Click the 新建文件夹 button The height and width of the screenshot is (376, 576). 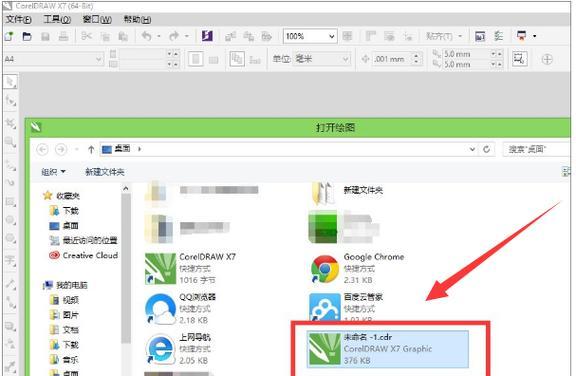point(105,172)
